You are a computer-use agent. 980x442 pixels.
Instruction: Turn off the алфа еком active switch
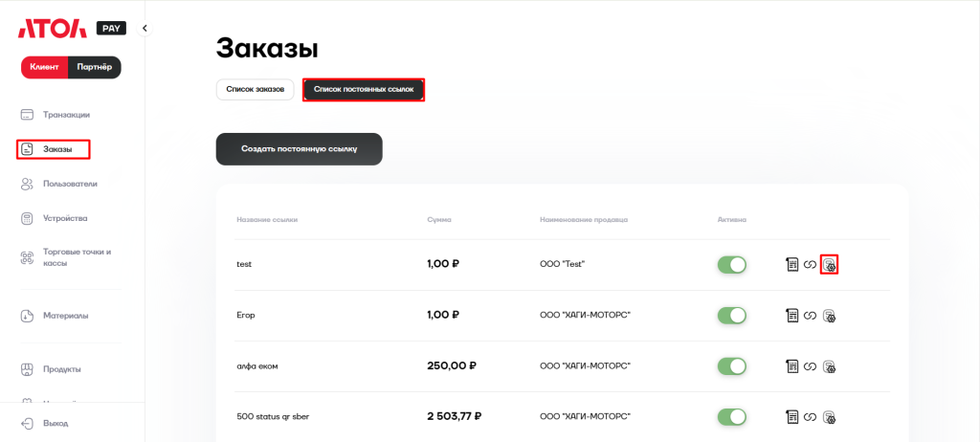click(x=731, y=365)
